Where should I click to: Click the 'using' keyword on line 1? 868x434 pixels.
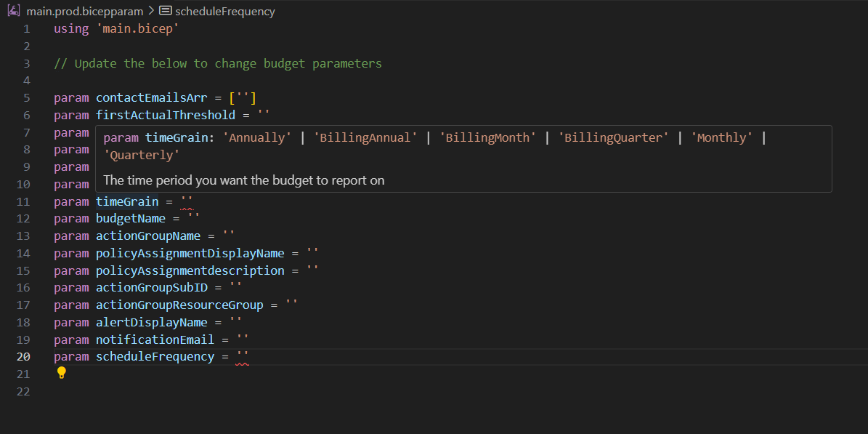click(71, 29)
